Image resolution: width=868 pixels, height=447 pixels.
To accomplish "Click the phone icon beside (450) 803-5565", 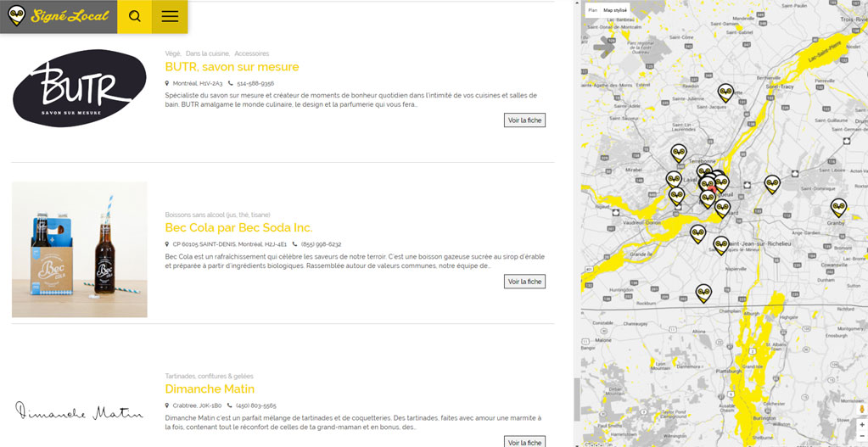I will point(230,405).
